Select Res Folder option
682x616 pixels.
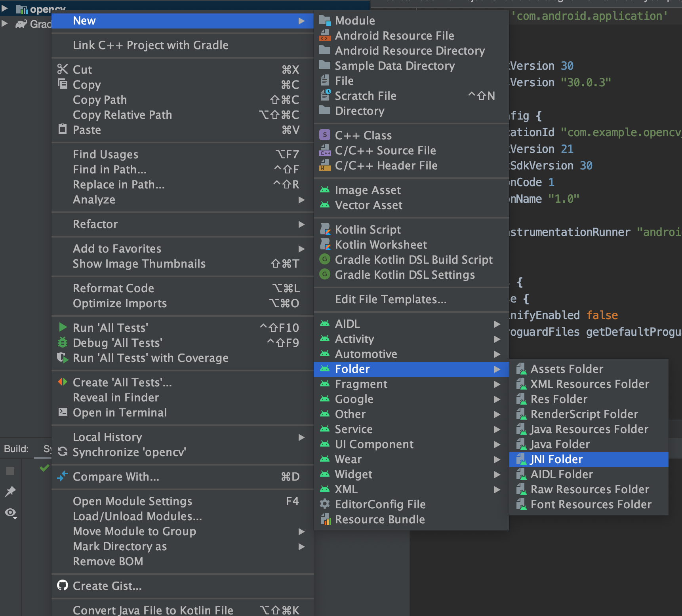[589, 399]
